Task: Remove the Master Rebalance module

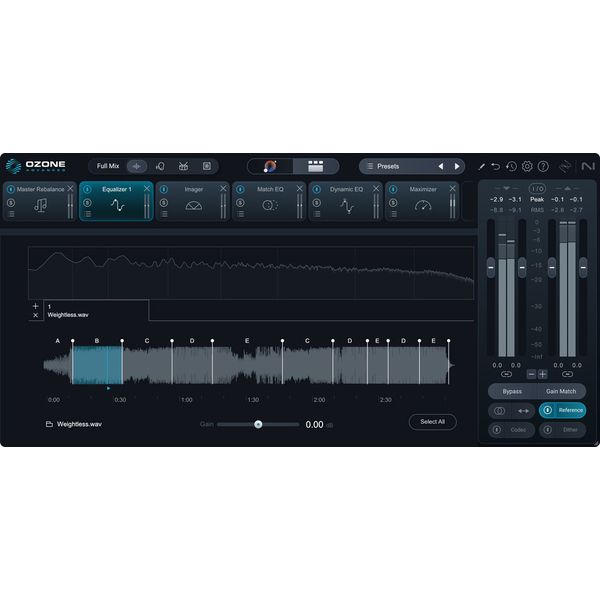Action: click(70, 188)
